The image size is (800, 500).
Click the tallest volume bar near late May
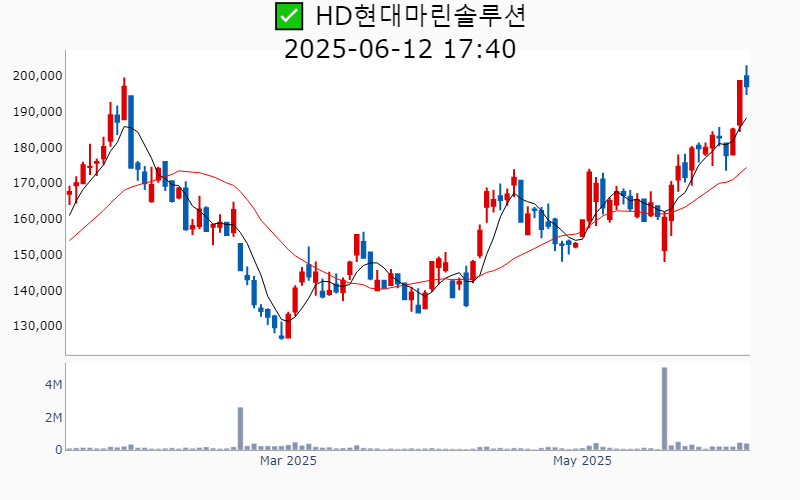(x=664, y=409)
